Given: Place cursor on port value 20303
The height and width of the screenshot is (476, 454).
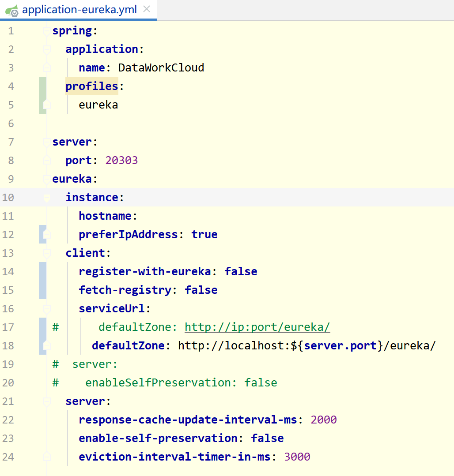Looking at the screenshot, I should pos(121,161).
